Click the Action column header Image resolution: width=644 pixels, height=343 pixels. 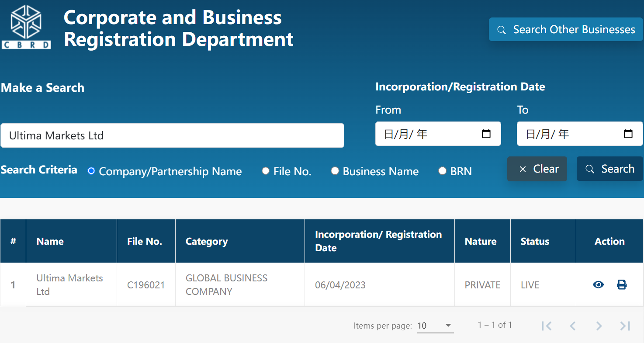pos(609,241)
